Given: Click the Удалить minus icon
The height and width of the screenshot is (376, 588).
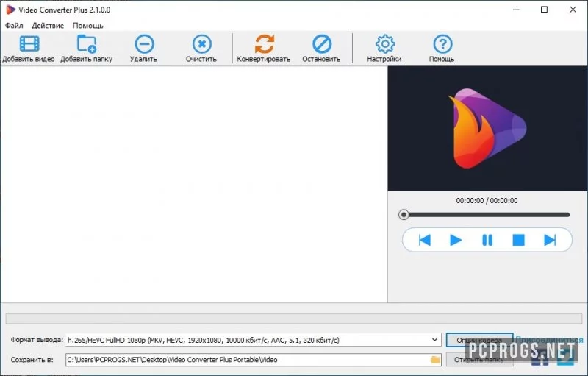Looking at the screenshot, I should (144, 44).
